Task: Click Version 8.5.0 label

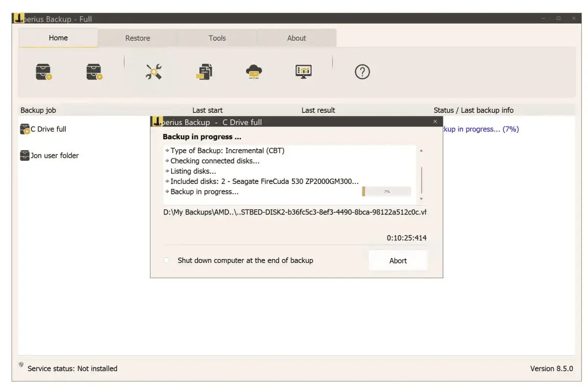Action: click(x=552, y=368)
